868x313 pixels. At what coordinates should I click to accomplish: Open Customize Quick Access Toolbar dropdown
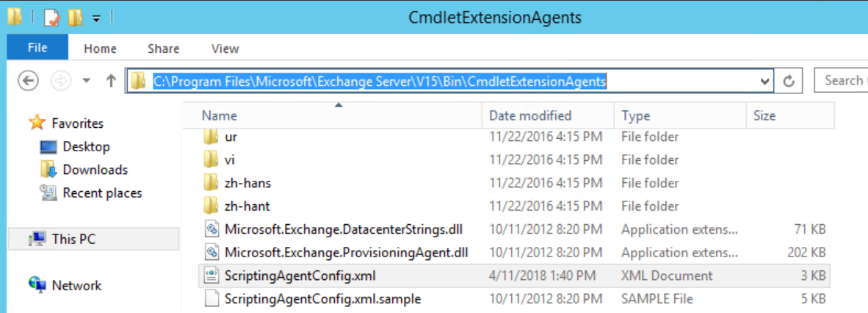click(x=96, y=18)
